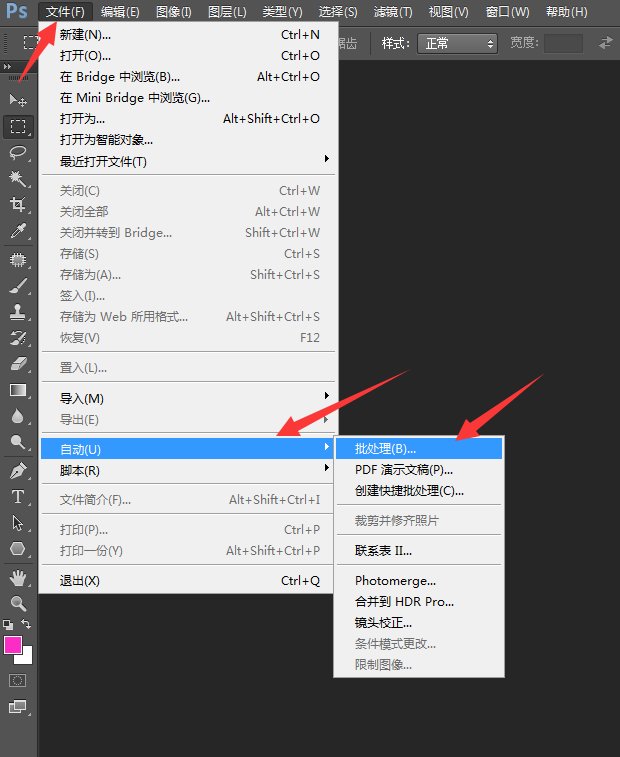Select the Zoom tool
This screenshot has height=757, width=620.
coord(18,603)
